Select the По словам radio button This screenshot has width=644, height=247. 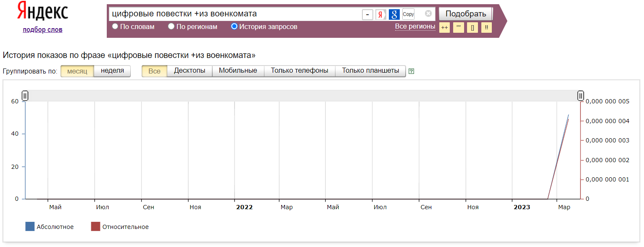point(115,26)
